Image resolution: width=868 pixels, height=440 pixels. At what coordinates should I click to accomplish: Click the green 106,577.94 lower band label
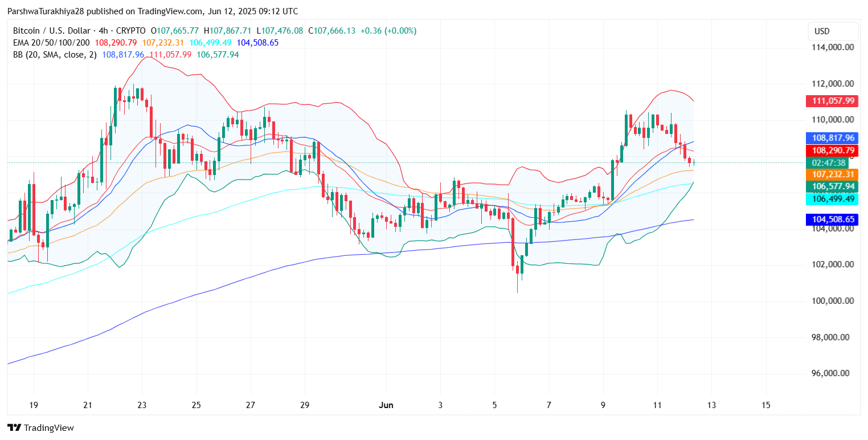833,186
